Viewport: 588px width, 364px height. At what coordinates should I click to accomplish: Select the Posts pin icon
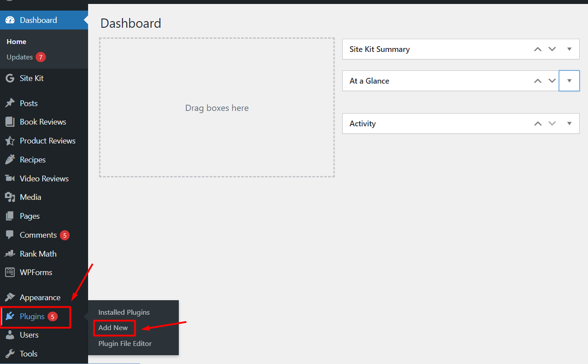point(10,103)
